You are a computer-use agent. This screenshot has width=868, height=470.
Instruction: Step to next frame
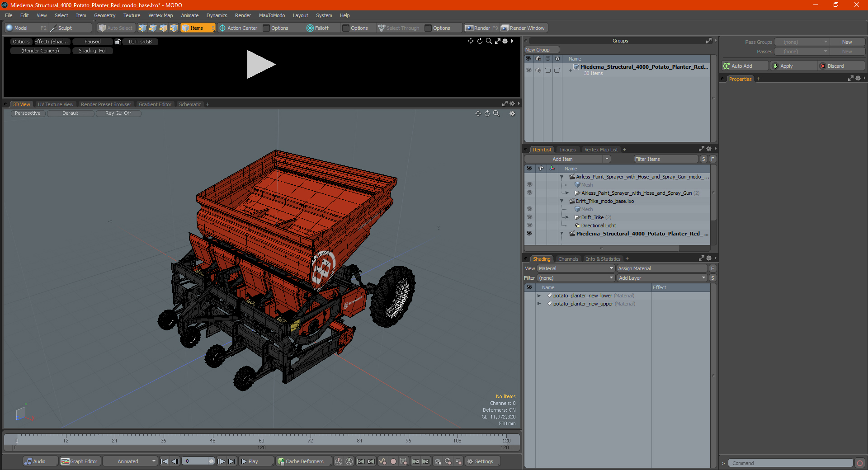point(221,461)
